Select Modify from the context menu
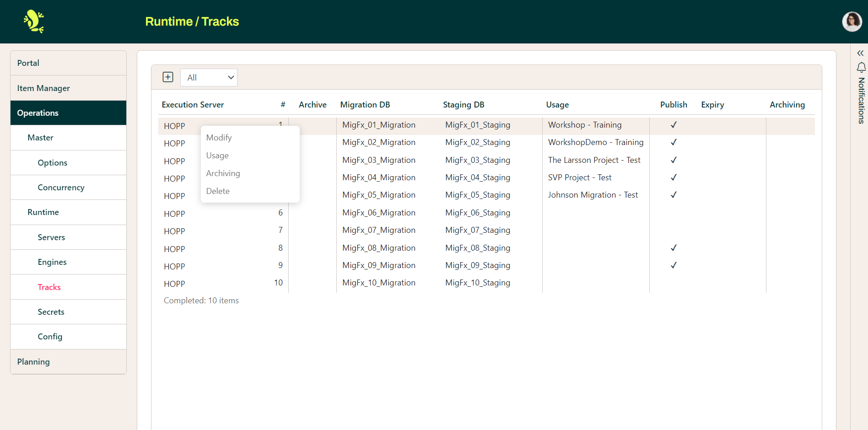 (x=219, y=137)
